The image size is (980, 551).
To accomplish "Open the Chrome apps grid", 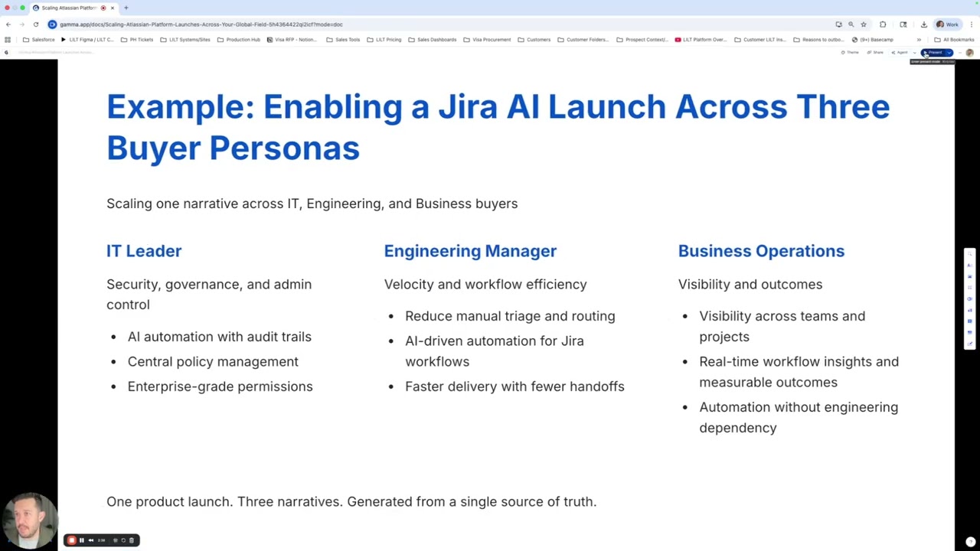I will pyautogui.click(x=8, y=40).
